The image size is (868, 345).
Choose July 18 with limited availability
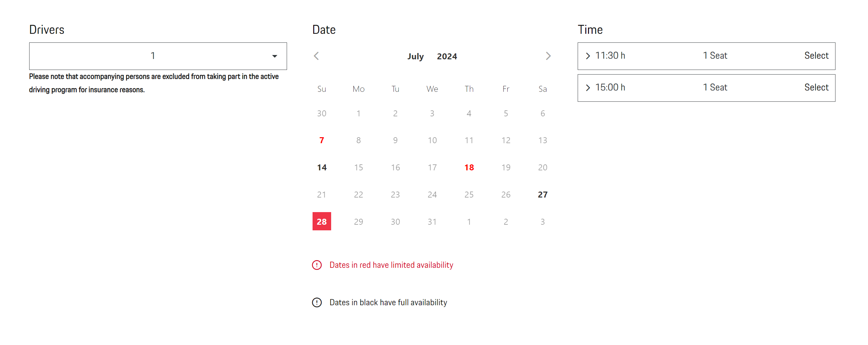[x=469, y=167]
